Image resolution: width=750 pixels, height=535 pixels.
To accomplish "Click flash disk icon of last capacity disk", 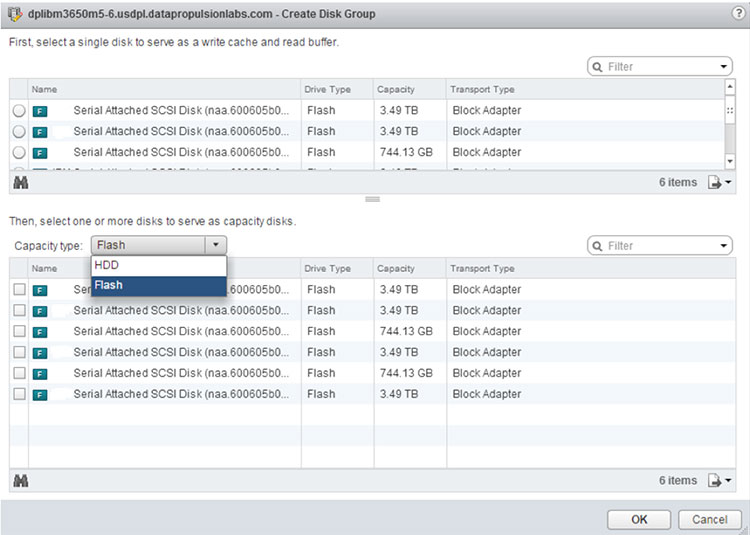I will coord(40,394).
